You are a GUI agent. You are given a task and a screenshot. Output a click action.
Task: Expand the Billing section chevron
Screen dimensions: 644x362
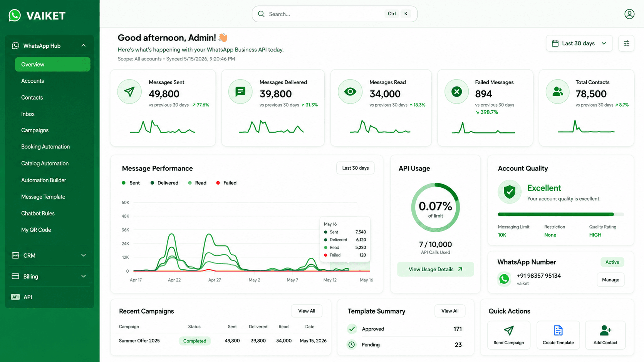84,276
